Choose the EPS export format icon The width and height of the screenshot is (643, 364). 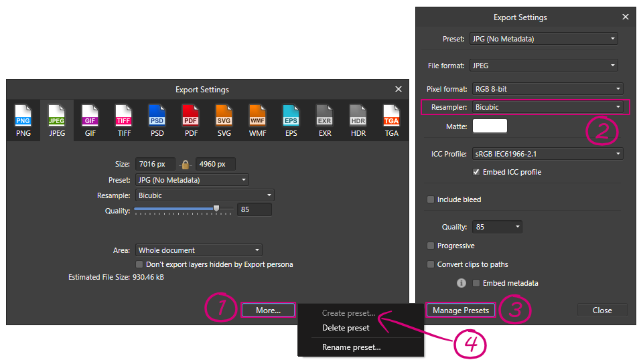tap(291, 121)
